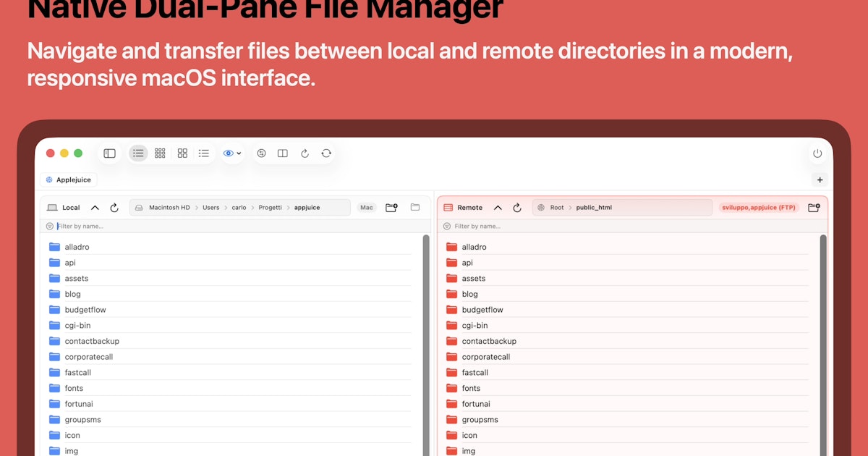Select the remote fastcall folder
The width and height of the screenshot is (868, 456).
tap(626, 373)
